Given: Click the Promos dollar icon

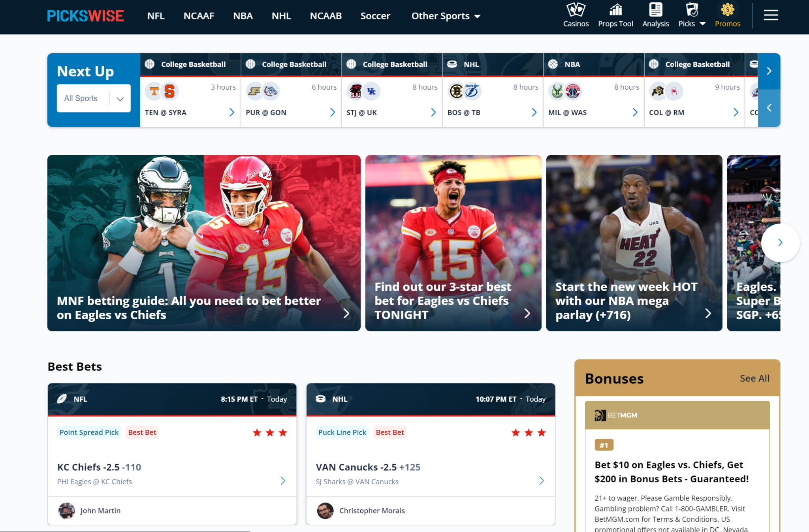Looking at the screenshot, I should point(727,9).
